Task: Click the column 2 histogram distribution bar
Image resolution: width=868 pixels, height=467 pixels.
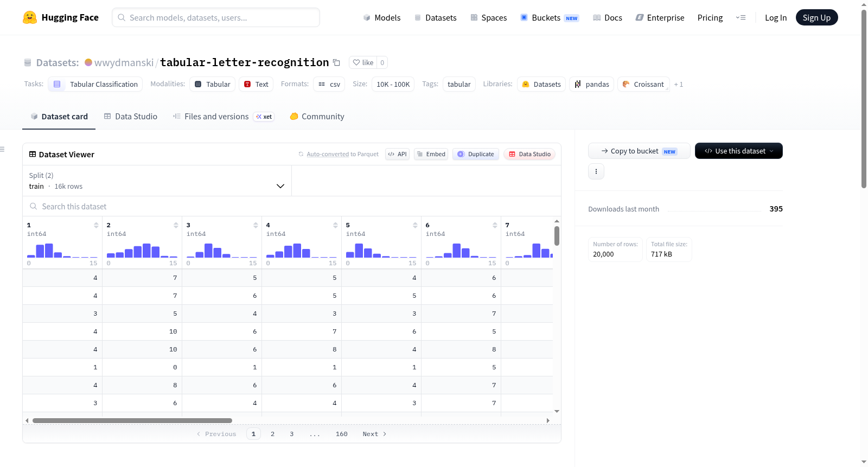Action: pos(142,251)
